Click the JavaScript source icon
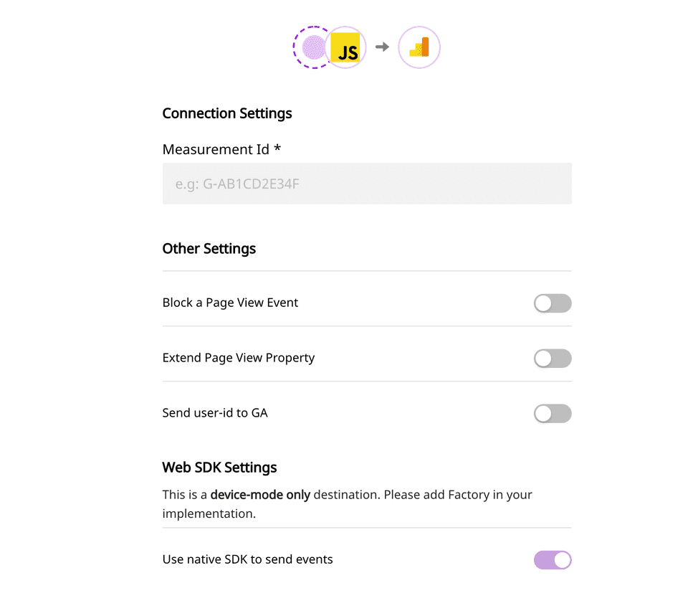The image size is (688, 616). pyautogui.click(x=348, y=48)
